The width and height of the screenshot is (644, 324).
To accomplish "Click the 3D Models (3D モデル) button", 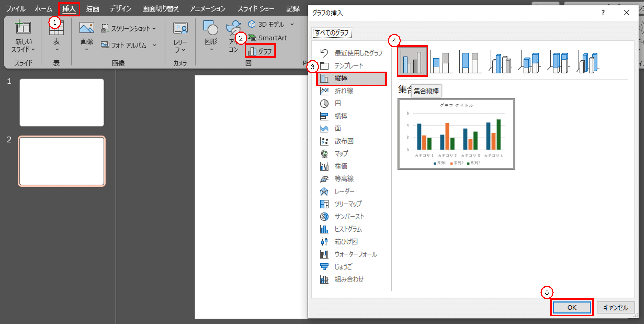I will coord(266,24).
